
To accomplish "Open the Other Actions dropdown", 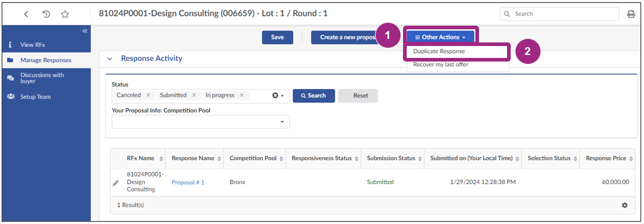I will 440,37.
